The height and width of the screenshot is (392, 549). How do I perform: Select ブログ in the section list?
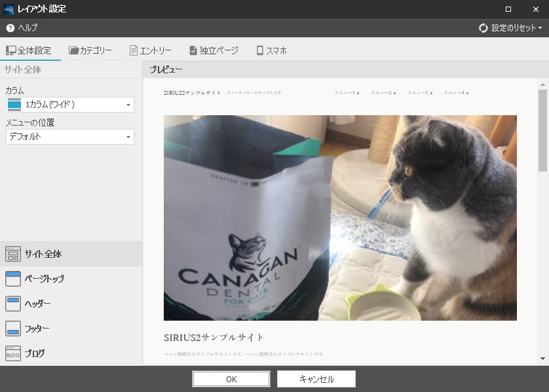point(71,353)
